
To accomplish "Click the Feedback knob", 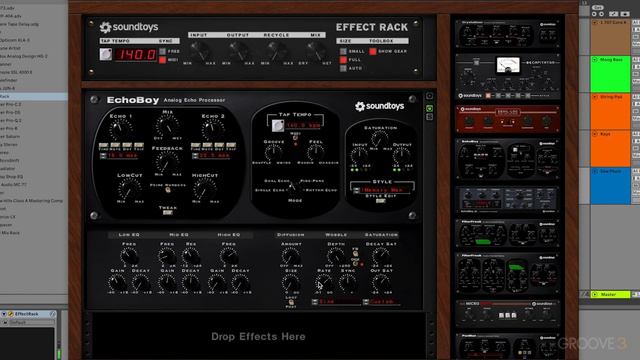I will coord(167,162).
